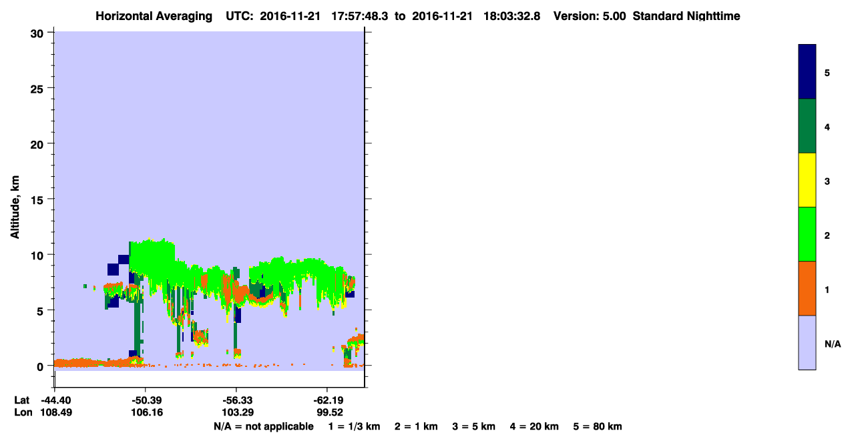The width and height of the screenshot is (868, 445).
Task: Click the '5 = 80 km' legend note
Action: pyautogui.click(x=598, y=426)
